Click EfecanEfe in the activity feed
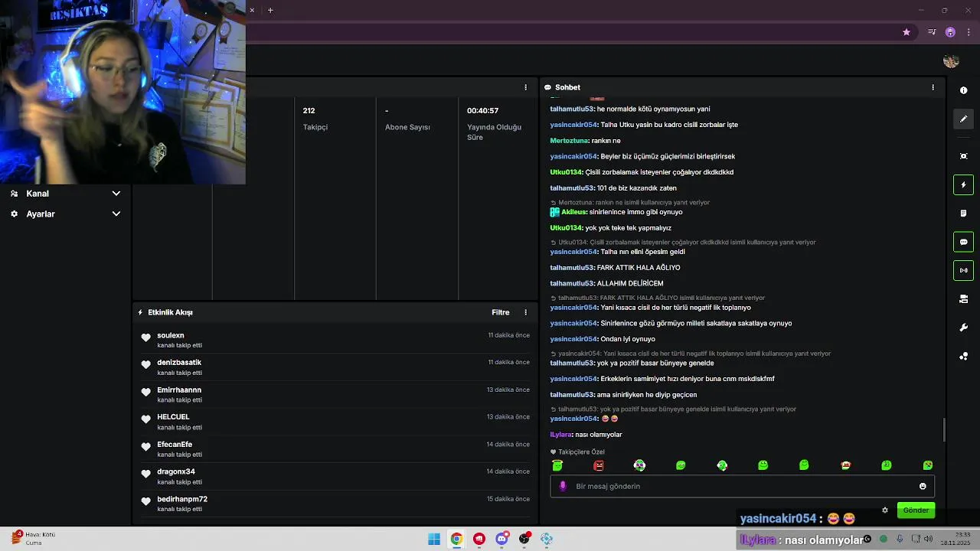The width and height of the screenshot is (980, 551). point(175,445)
